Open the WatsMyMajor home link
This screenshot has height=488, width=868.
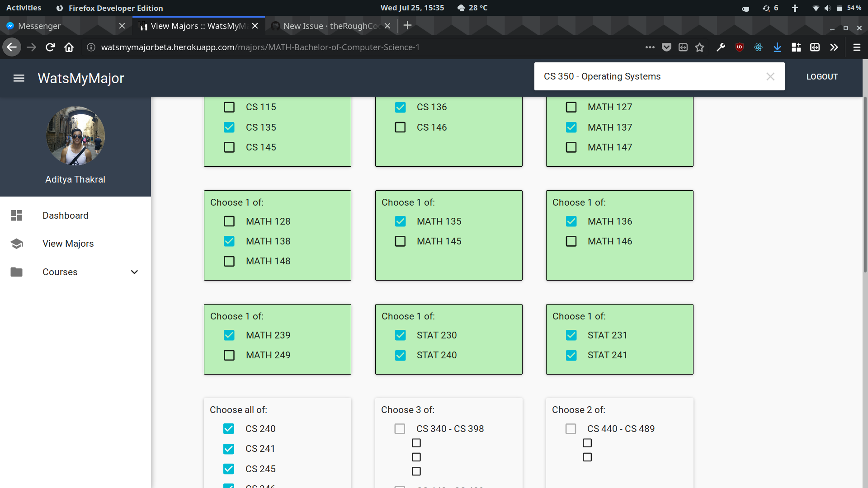81,78
